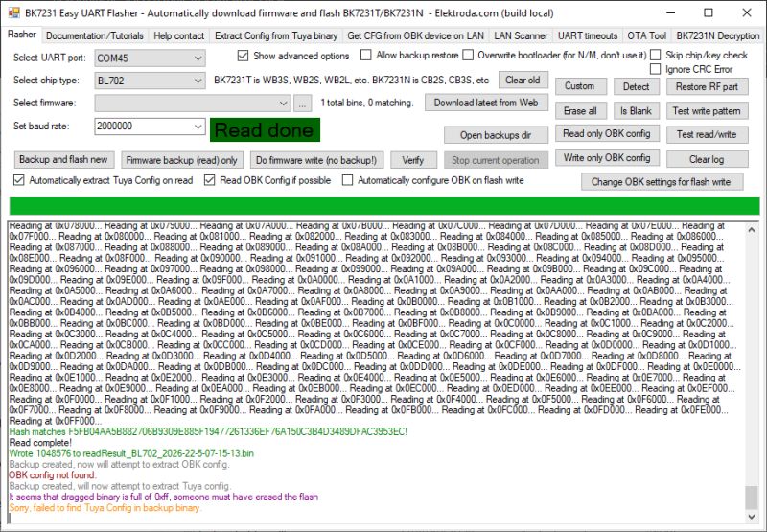Click the Erase all button
Viewport: 767px width, 532px height.
[x=580, y=111]
